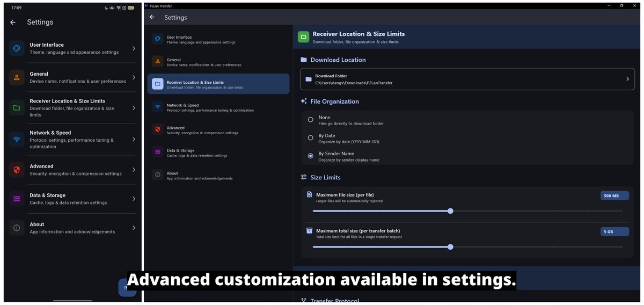Open Advanced settings in desktop sidebar

[218, 129]
